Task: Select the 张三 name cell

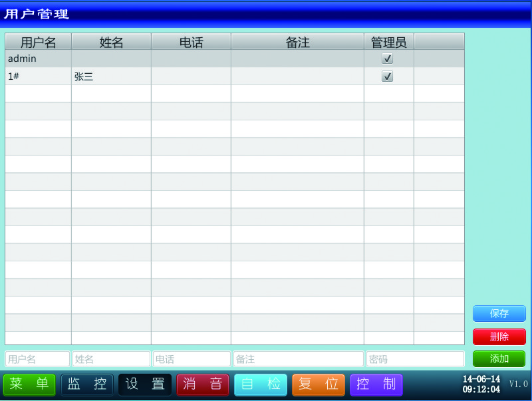Action: tap(111, 76)
